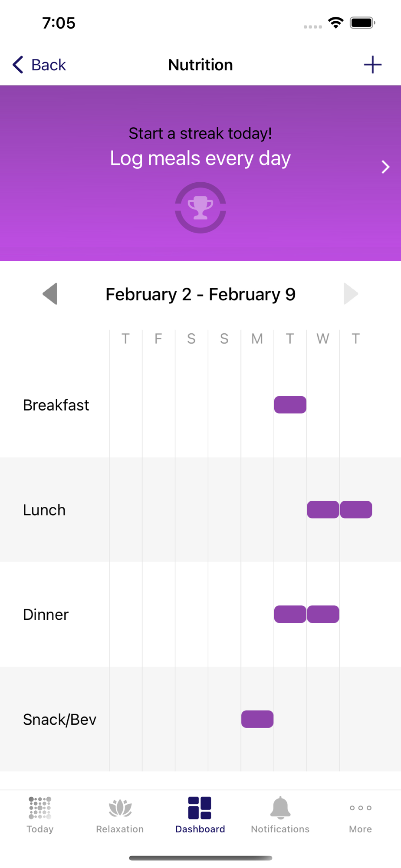Tap the Snack/Bev row label
This screenshot has height=868, width=401.
(59, 720)
